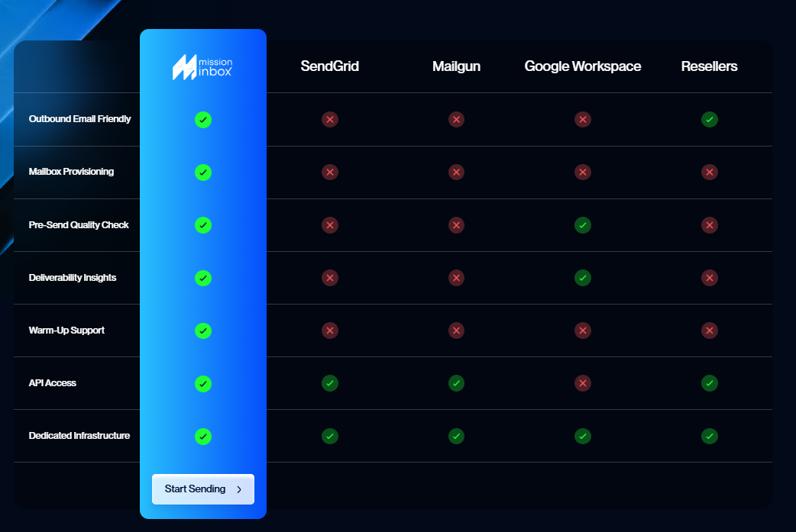Click the Warm-Up Support row label
Image resolution: width=796 pixels, height=532 pixels.
click(x=66, y=330)
